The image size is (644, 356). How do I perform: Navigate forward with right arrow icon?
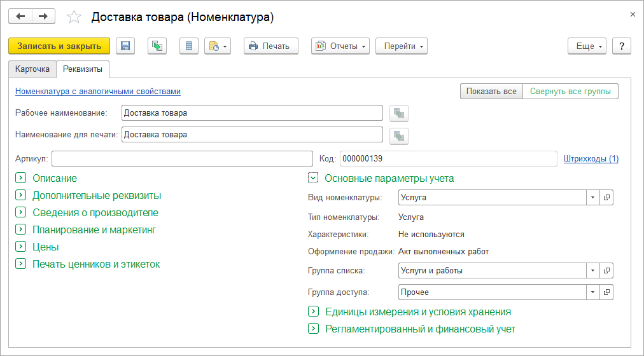click(x=43, y=17)
